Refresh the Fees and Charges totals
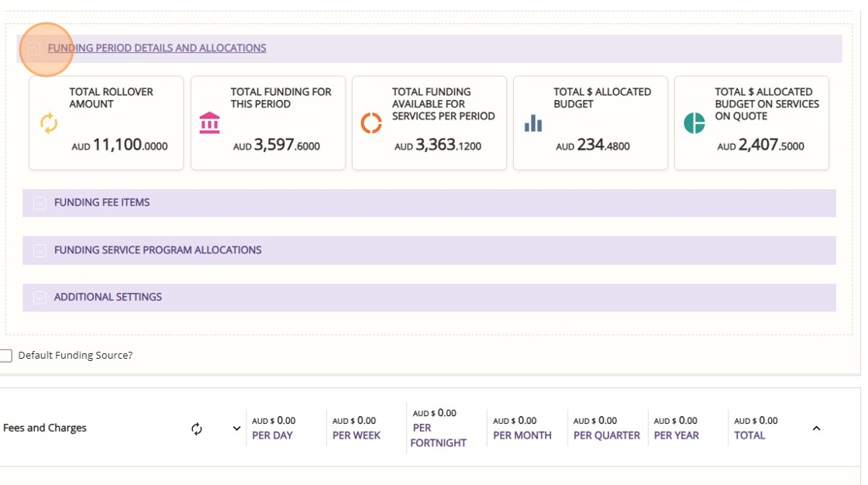This screenshot has width=868, height=485. click(197, 429)
